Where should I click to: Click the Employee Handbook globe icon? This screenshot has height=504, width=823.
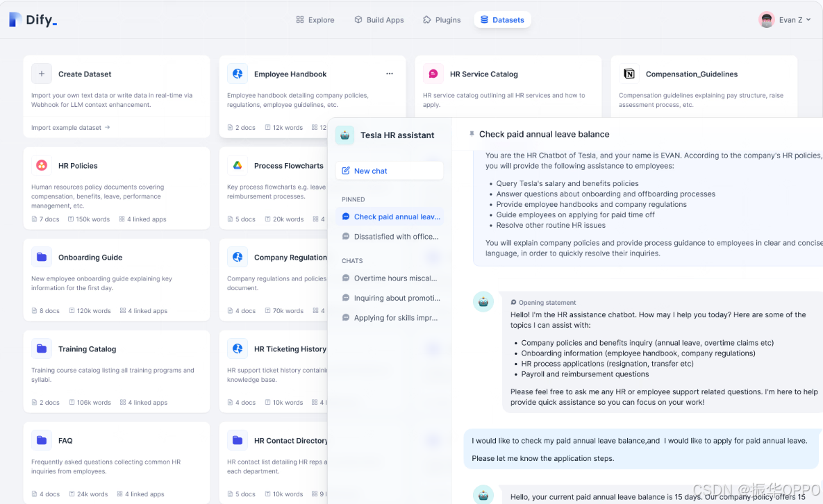(x=238, y=74)
